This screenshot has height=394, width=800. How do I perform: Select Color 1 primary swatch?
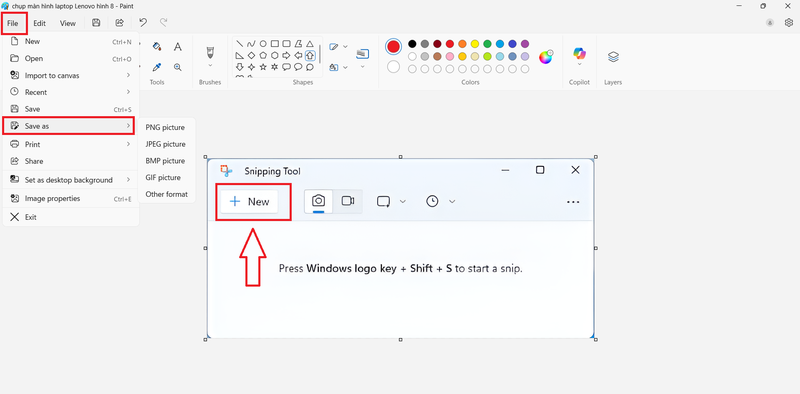click(x=393, y=47)
